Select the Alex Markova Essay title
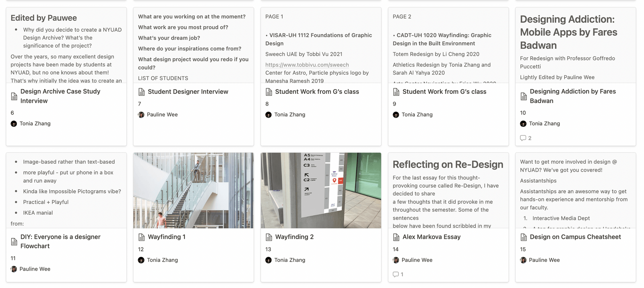This screenshot has width=644, height=288. (431, 237)
